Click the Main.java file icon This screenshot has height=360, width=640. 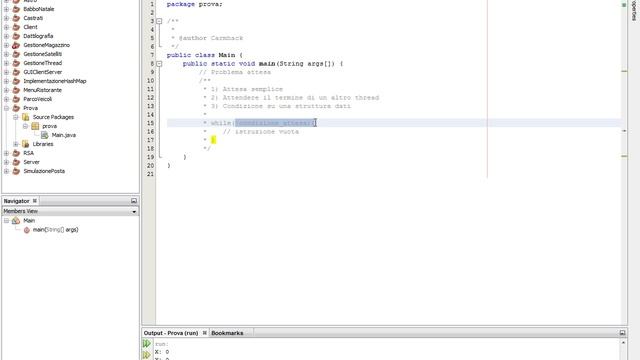click(x=44, y=135)
